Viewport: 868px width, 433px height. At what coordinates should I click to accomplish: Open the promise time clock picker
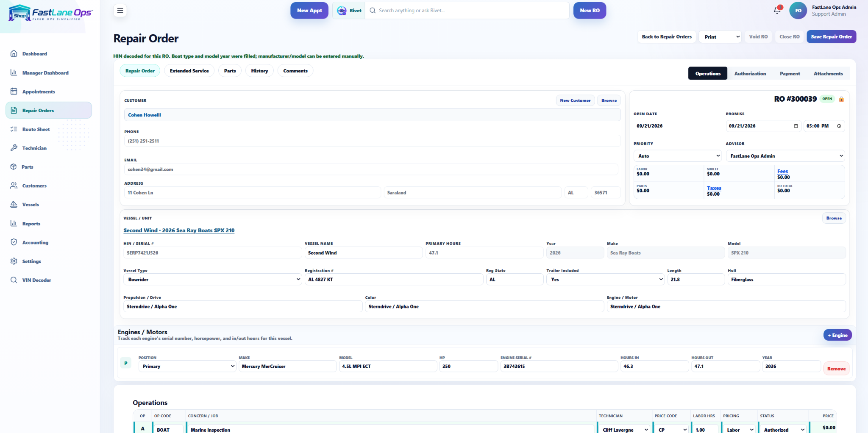pyautogui.click(x=839, y=126)
